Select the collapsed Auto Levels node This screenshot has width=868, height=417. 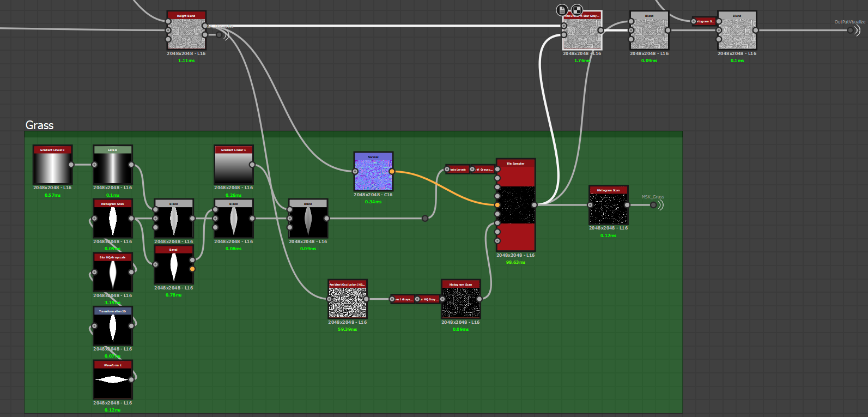[458, 170]
